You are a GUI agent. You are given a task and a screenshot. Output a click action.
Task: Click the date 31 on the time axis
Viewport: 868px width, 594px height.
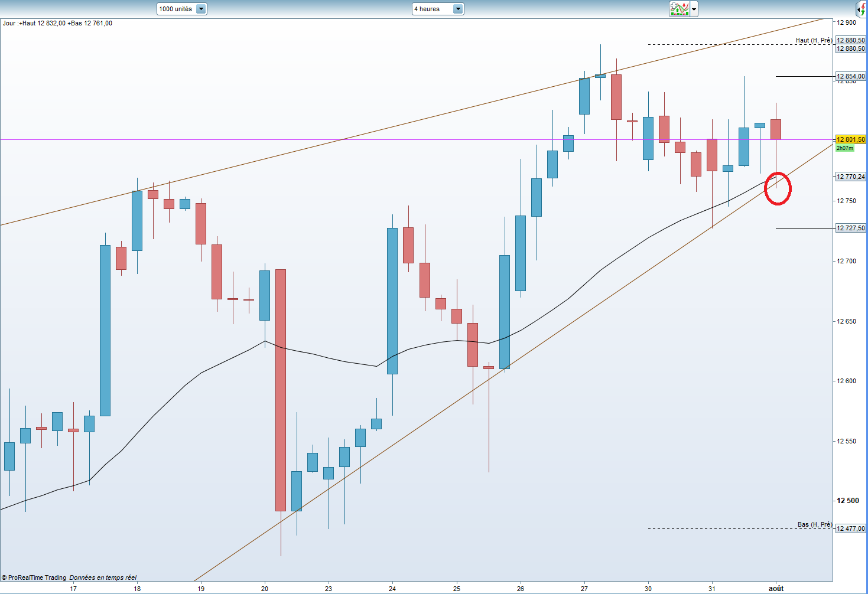[712, 588]
